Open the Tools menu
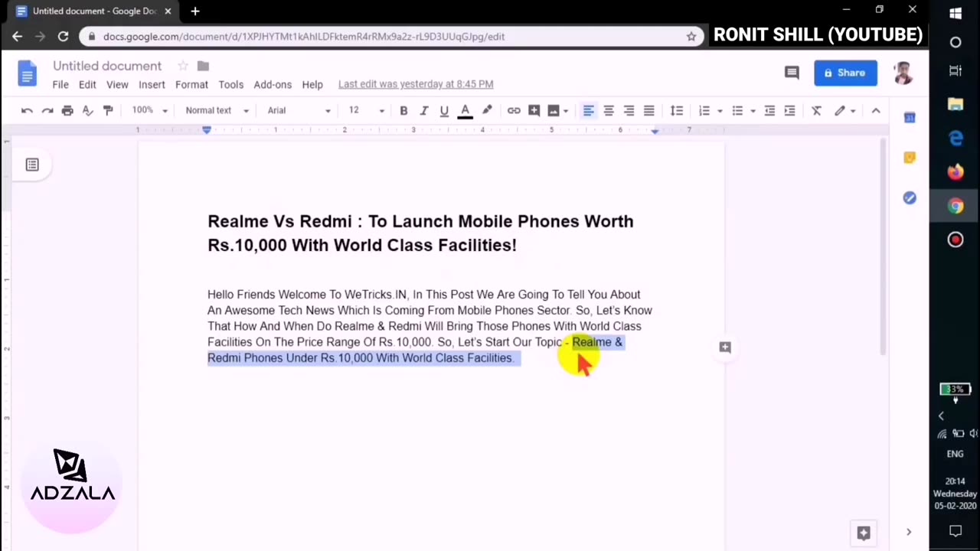The height and width of the screenshot is (551, 980). pos(230,84)
